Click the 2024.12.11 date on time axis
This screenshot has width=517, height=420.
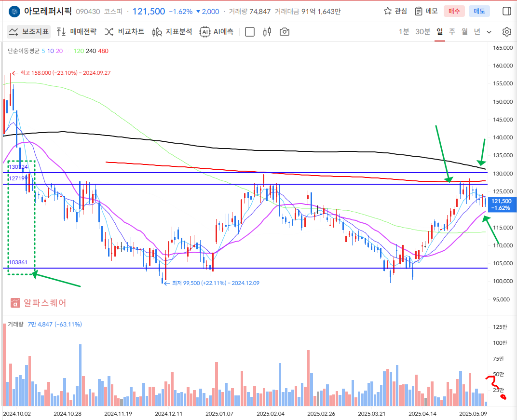click(x=168, y=414)
